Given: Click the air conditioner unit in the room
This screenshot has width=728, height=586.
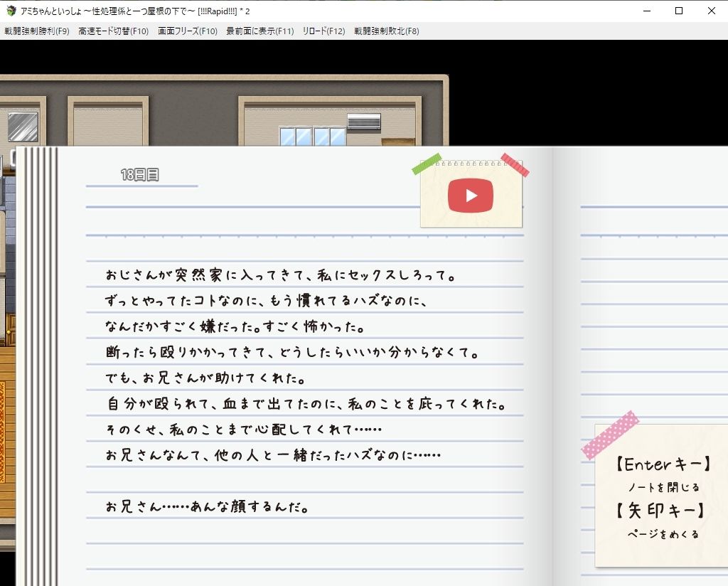Looking at the screenshot, I should [x=363, y=122].
